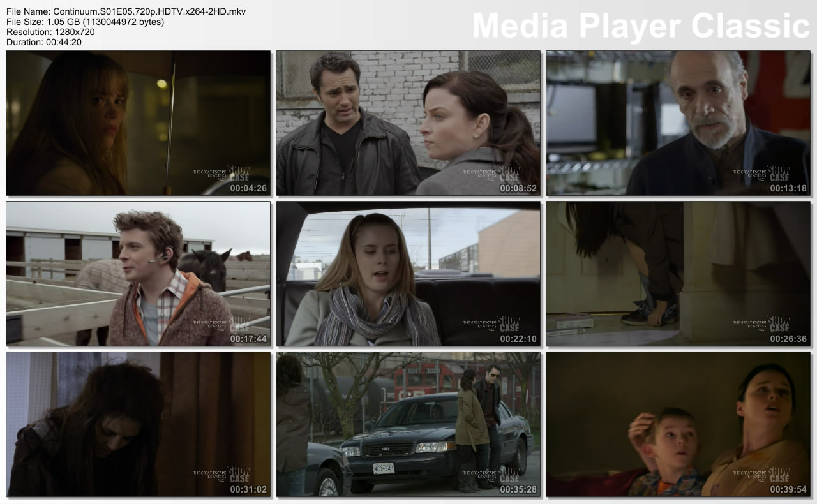The height and width of the screenshot is (504, 817).
Task: Click the 00:08:52 timestamp label
Action: tap(518, 188)
